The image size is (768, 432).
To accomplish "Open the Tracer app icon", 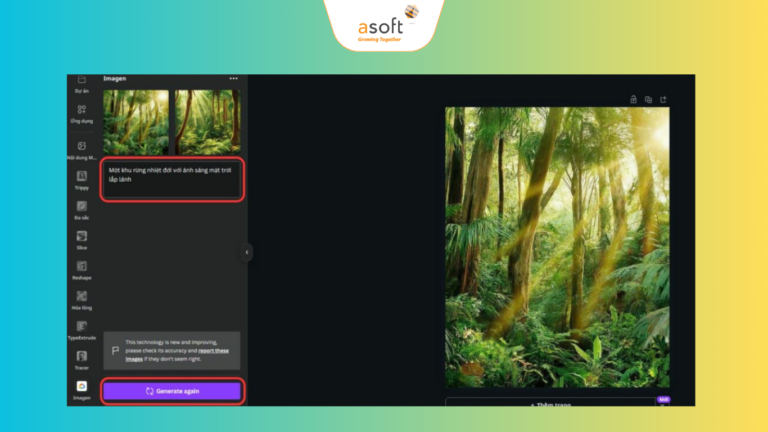I will [x=81, y=357].
